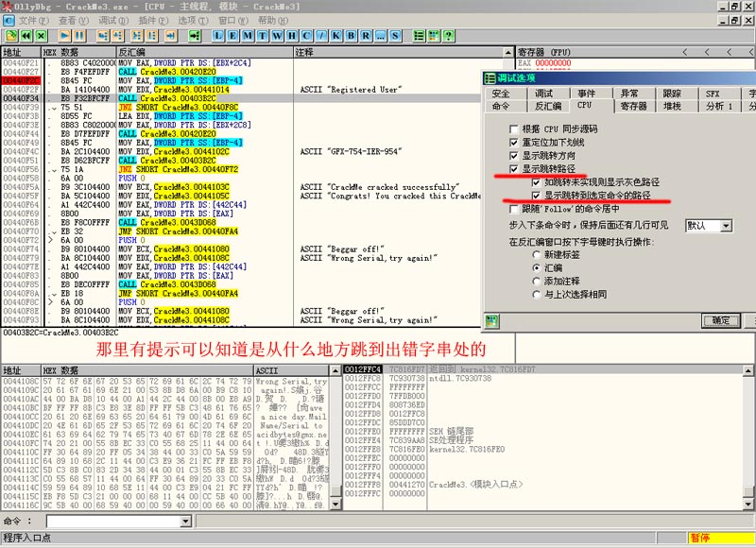Open Source window with S icon

coord(395,36)
